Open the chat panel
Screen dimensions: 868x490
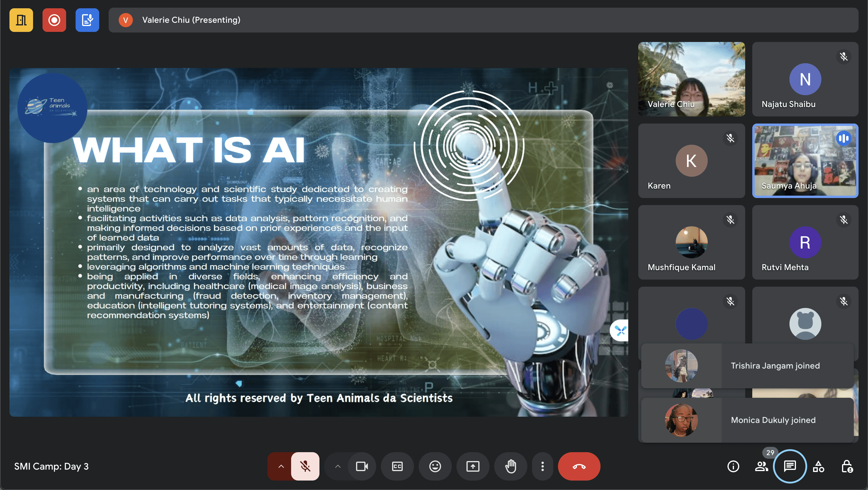[789, 466]
